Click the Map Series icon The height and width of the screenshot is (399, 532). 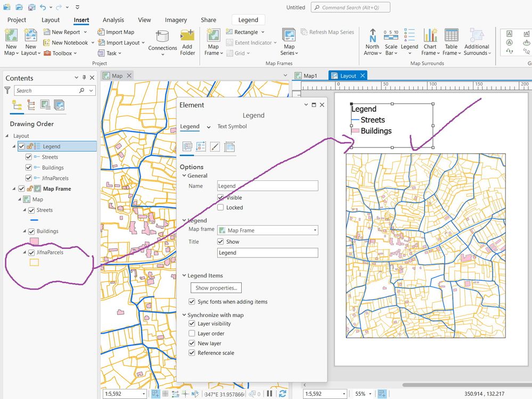click(289, 36)
